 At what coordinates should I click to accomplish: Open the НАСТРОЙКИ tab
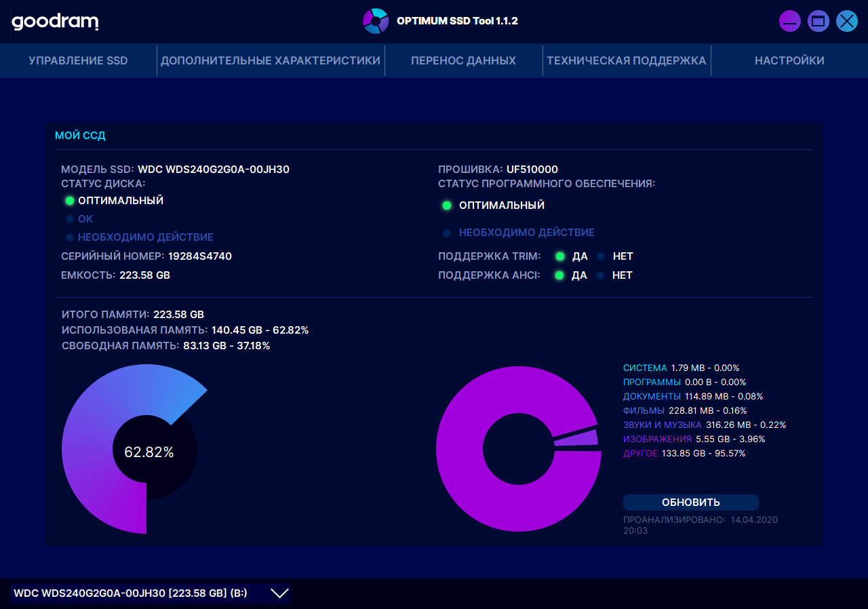coord(789,61)
